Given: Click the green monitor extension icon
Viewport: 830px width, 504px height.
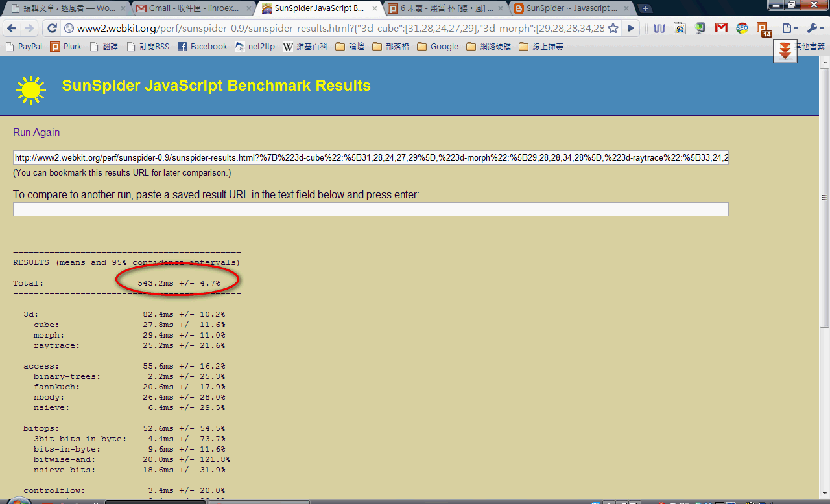Looking at the screenshot, I should (x=700, y=29).
